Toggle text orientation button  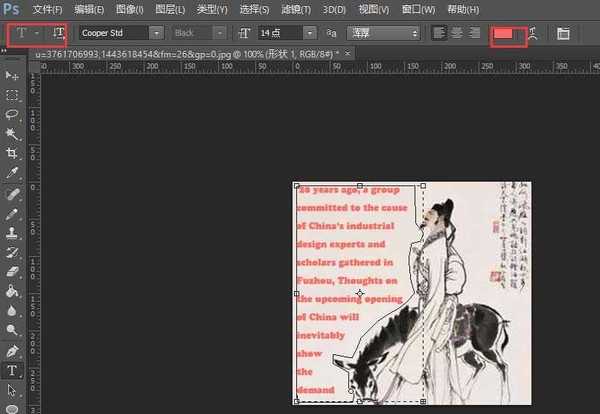tap(59, 33)
